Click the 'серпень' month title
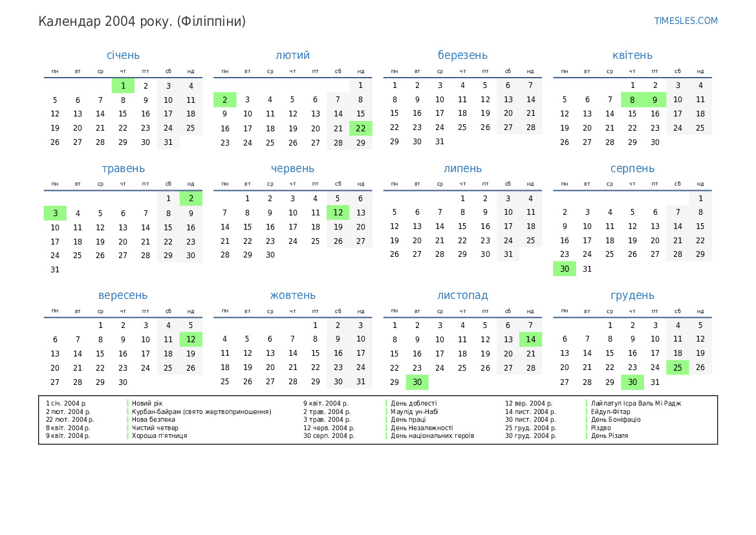 click(x=632, y=168)
